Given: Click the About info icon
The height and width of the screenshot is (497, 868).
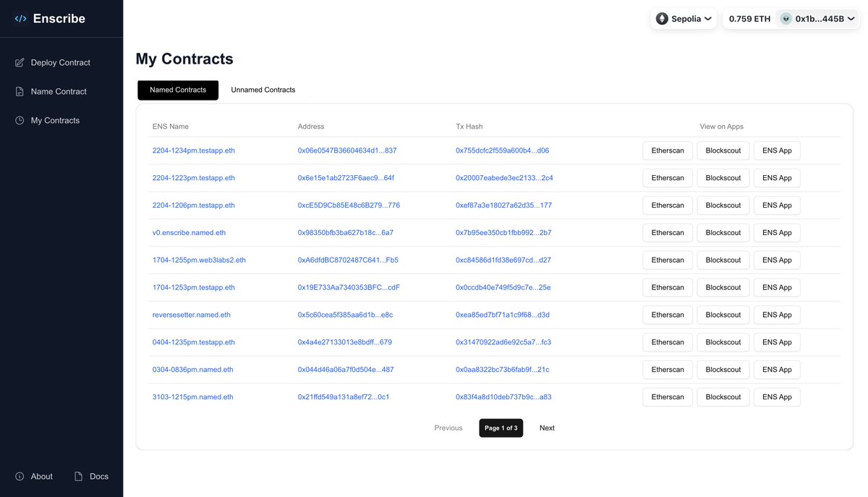Looking at the screenshot, I should [x=20, y=476].
